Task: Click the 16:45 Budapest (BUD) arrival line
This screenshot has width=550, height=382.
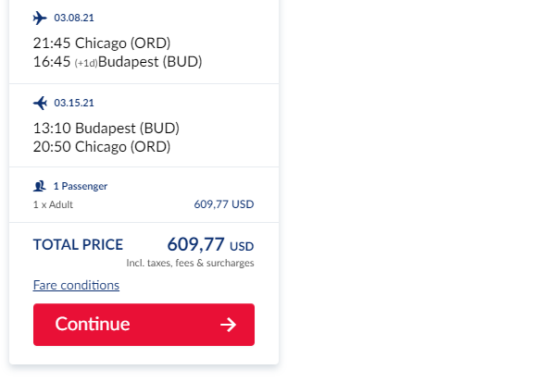Action: pos(118,62)
